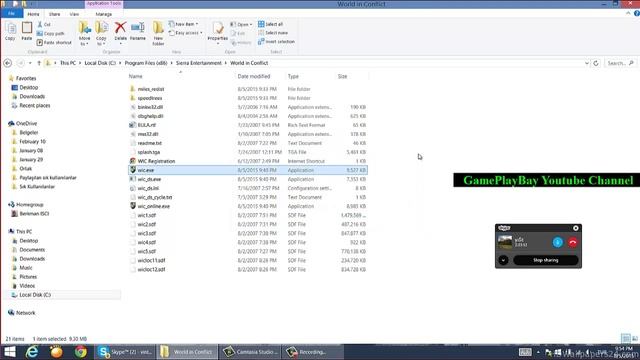Screen dimensions: 640x360
Task: Select Homegroup in navigation pane
Action: 29,204
